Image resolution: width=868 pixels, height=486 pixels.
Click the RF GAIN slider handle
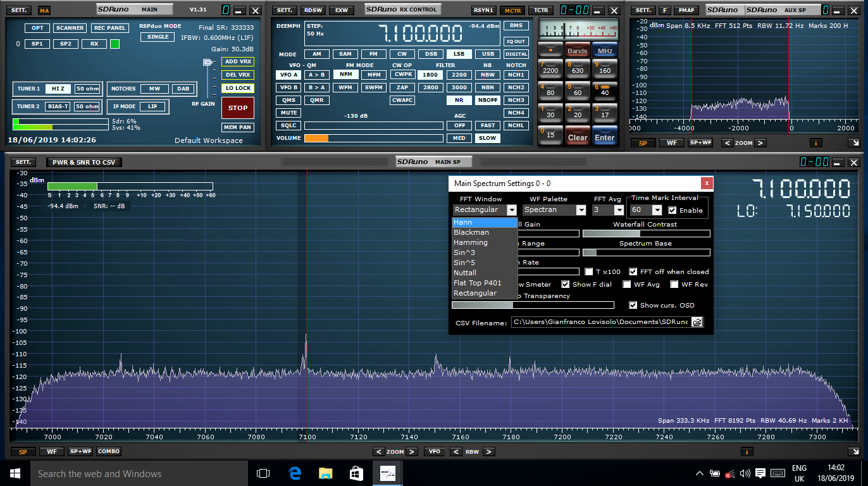click(x=208, y=62)
